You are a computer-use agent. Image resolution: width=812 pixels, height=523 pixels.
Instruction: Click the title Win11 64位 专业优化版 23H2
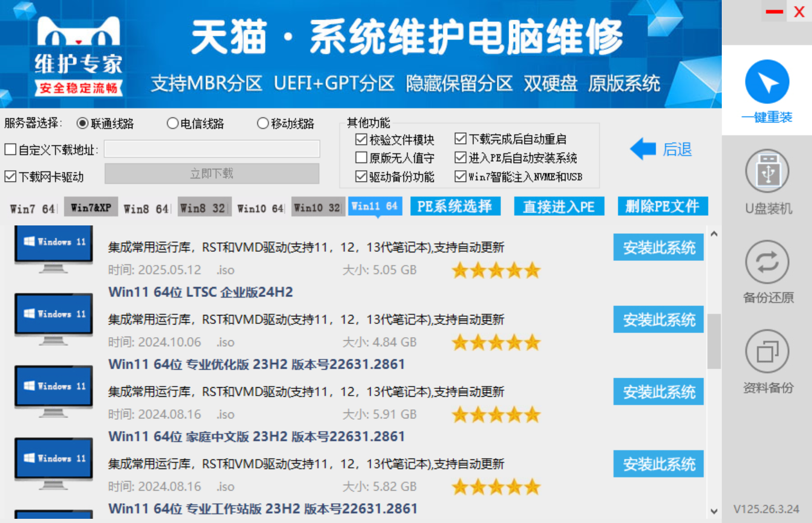tap(256, 364)
